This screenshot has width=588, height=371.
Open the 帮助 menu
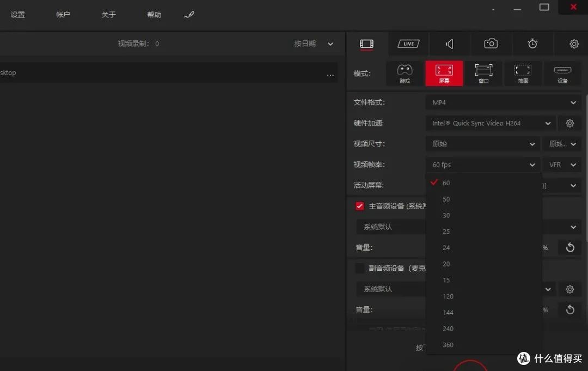click(x=154, y=15)
